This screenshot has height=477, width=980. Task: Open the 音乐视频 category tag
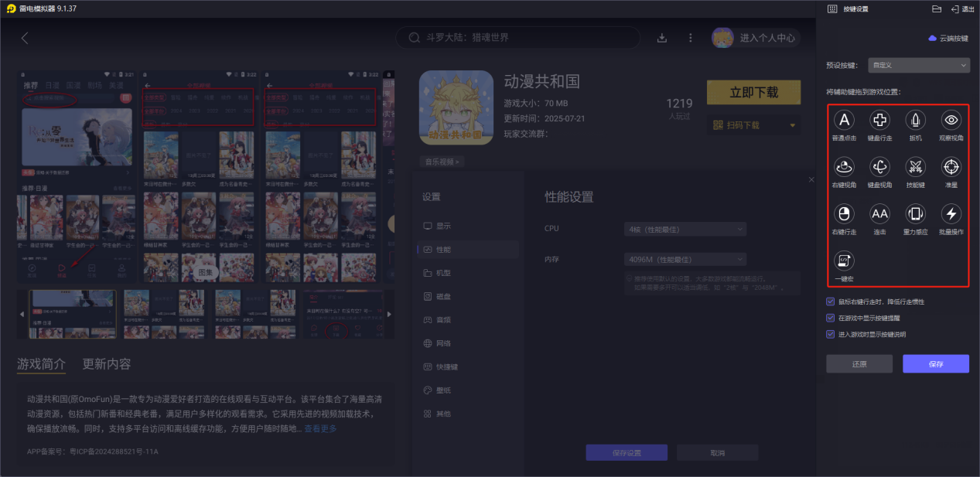442,162
